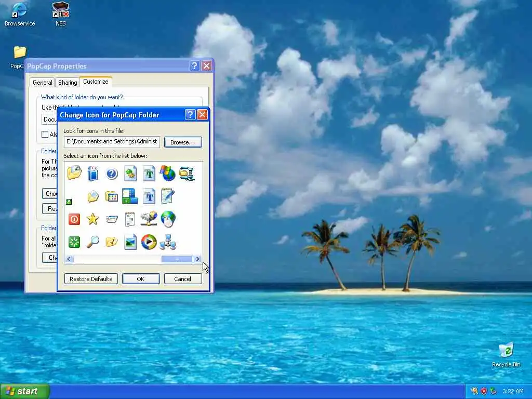
Task: Select the Customize tab in PopCap Properties
Action: tap(96, 82)
